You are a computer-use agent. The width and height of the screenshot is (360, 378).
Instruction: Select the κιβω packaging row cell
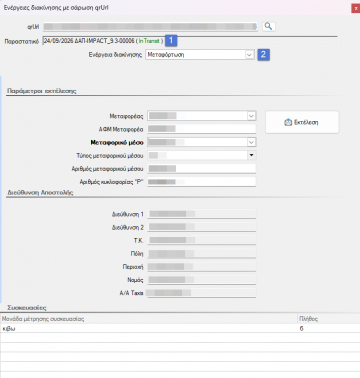point(149,328)
